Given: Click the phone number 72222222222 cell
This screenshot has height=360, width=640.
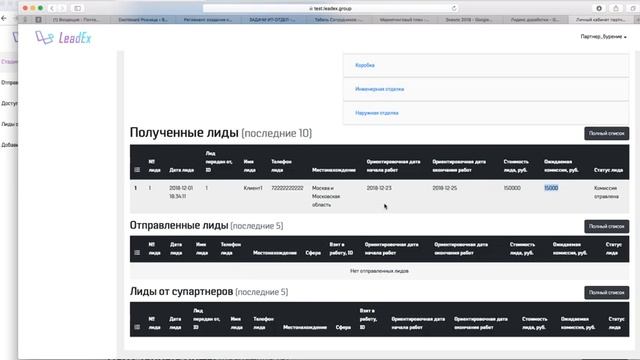Looking at the screenshot, I should [287, 188].
